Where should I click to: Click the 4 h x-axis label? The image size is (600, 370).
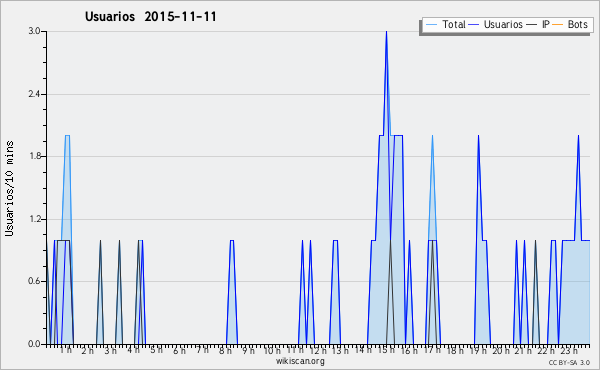pos(134,350)
